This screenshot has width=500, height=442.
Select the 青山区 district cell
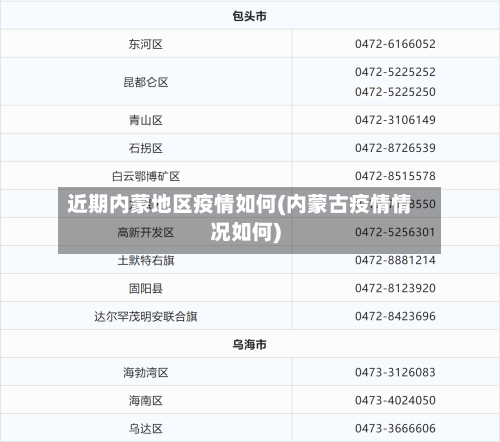click(x=146, y=120)
